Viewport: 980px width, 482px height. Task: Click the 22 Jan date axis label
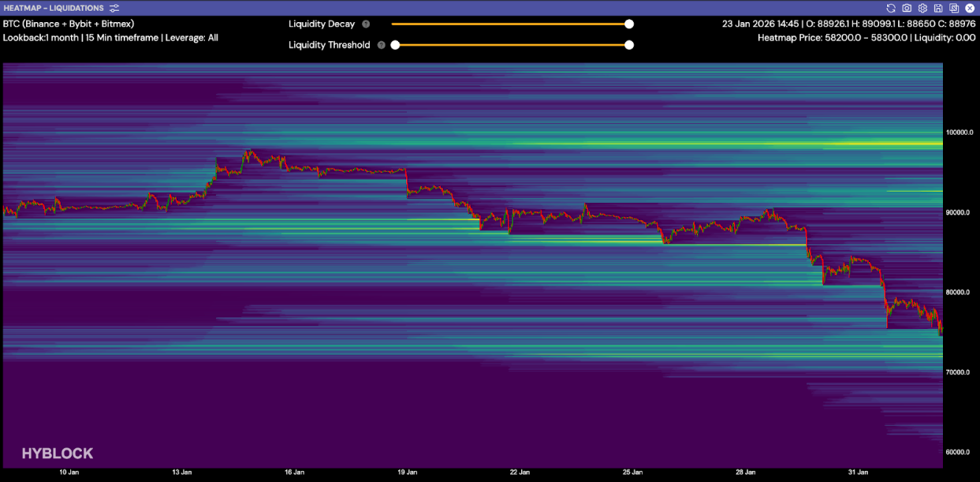click(x=520, y=472)
